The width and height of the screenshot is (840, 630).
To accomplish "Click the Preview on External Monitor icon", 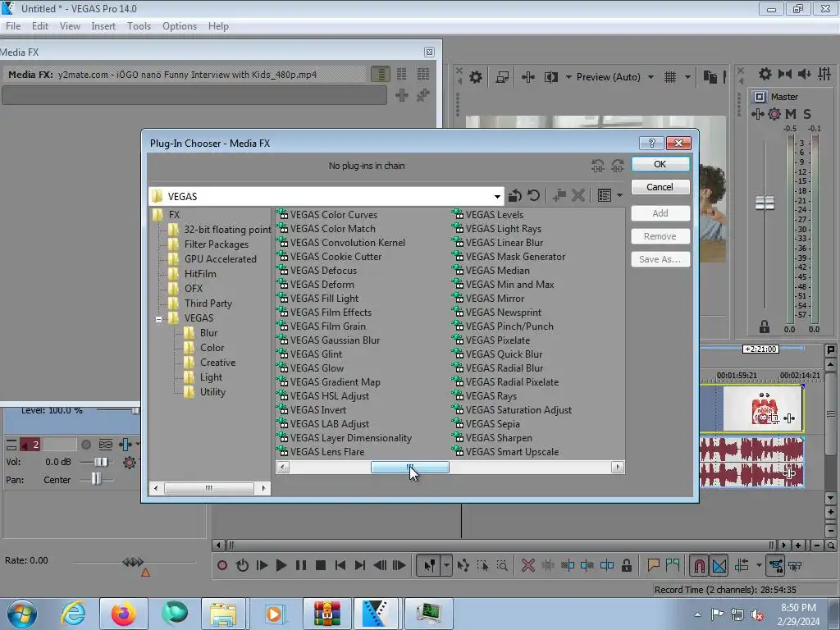I will 502,77.
